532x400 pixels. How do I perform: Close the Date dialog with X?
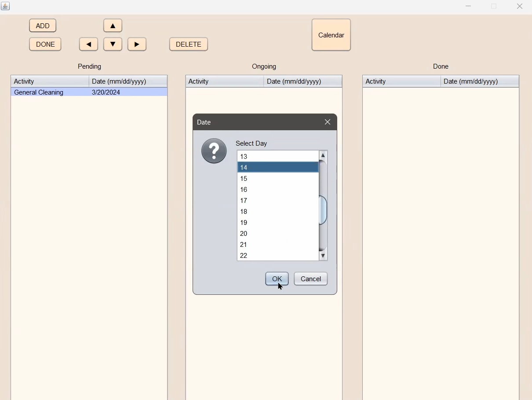(328, 122)
